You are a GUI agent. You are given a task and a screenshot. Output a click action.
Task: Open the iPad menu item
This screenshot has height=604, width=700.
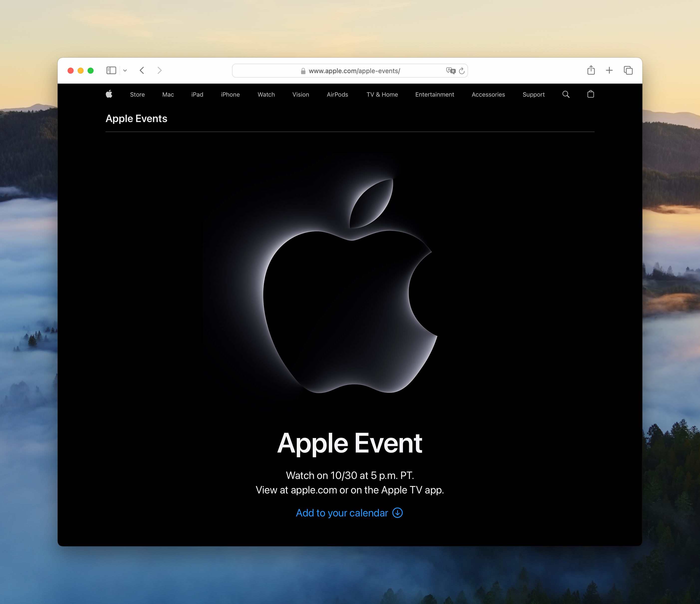(x=197, y=95)
